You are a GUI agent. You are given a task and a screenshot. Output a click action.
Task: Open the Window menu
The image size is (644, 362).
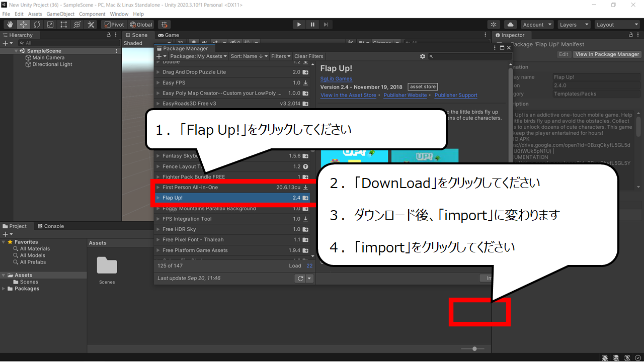pyautogui.click(x=119, y=14)
